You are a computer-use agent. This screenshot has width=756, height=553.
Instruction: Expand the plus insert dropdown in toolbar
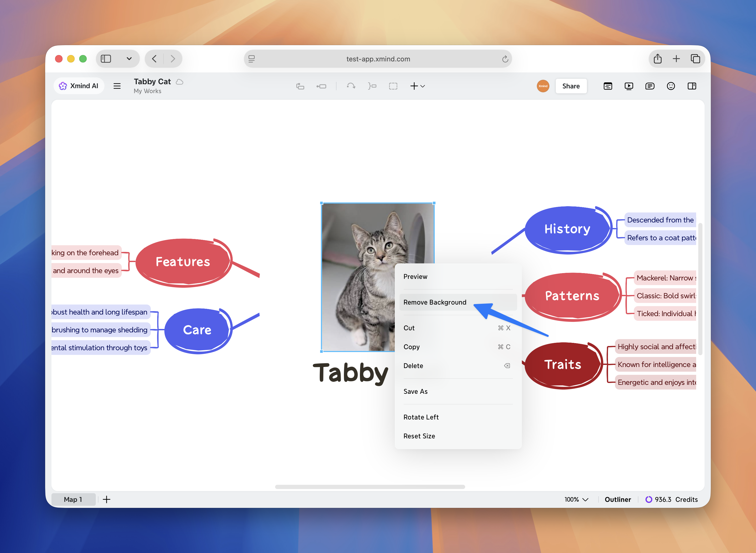pos(417,86)
